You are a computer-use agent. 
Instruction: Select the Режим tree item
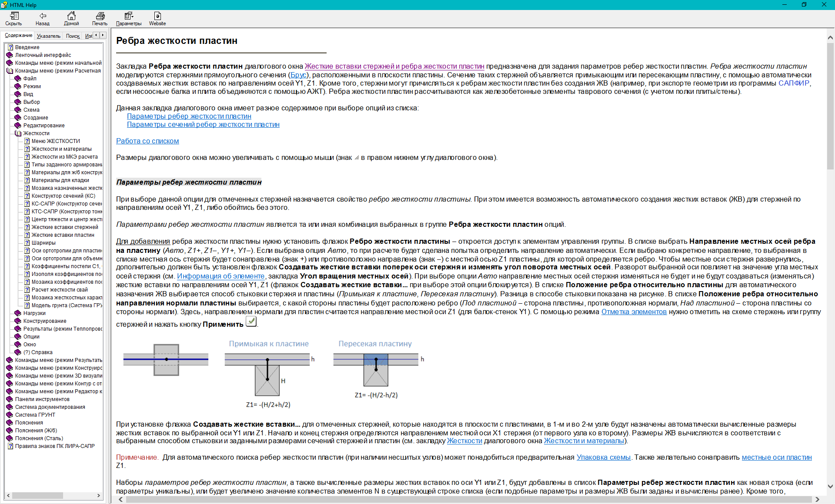[x=32, y=86]
